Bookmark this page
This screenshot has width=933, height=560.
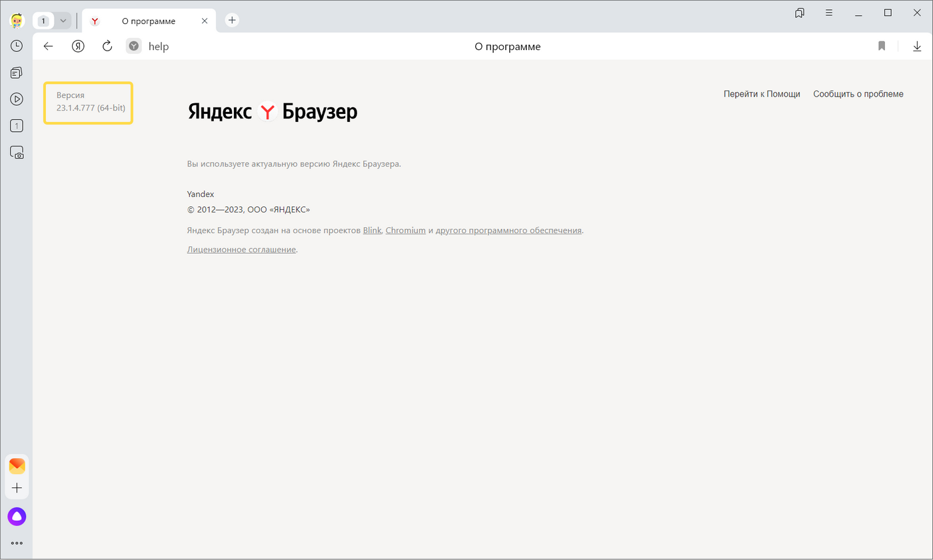882,46
